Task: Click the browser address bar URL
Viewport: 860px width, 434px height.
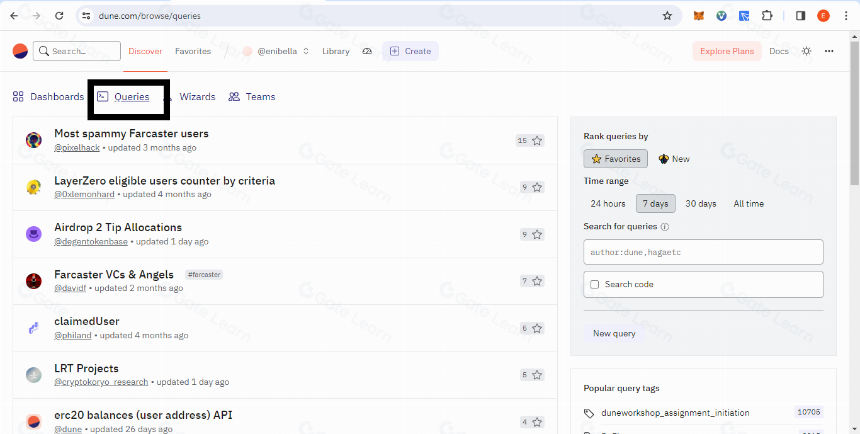Action: coord(149,16)
